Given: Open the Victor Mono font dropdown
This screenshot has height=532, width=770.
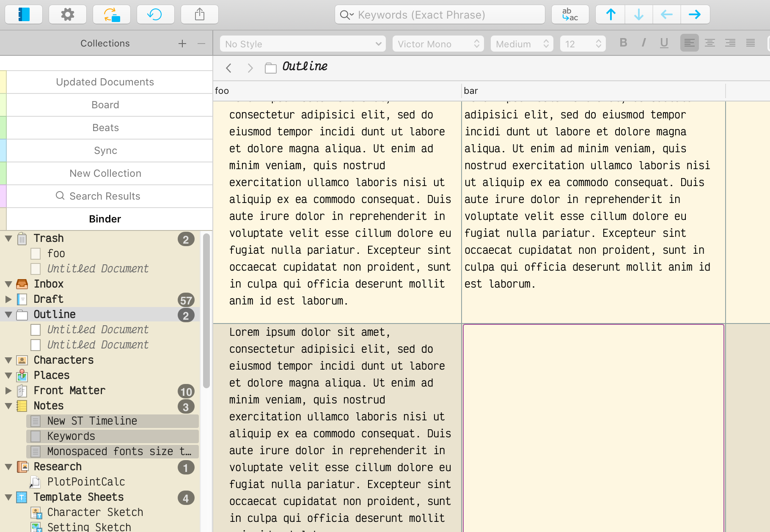Looking at the screenshot, I should (438, 44).
